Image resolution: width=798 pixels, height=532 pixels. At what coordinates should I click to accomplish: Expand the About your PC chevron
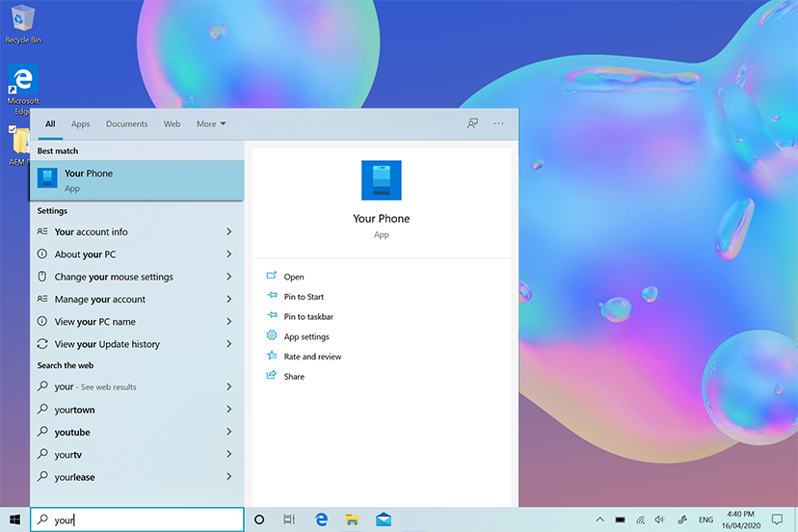[x=229, y=254]
